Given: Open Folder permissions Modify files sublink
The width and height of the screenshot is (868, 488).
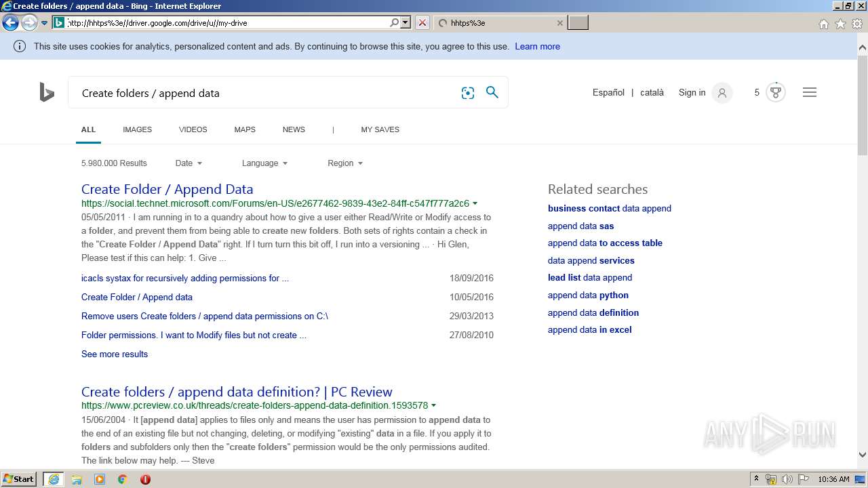Looking at the screenshot, I should (x=194, y=335).
